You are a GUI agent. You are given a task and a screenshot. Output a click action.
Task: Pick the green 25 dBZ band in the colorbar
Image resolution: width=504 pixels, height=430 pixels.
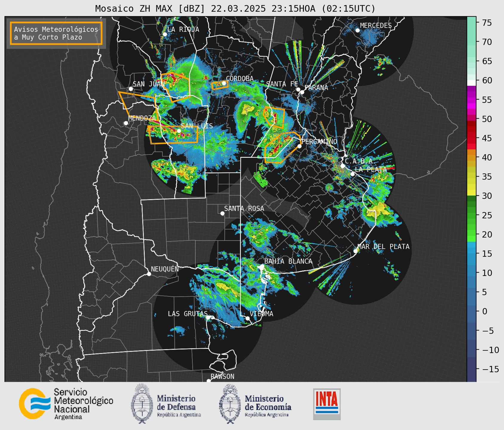coord(471,215)
